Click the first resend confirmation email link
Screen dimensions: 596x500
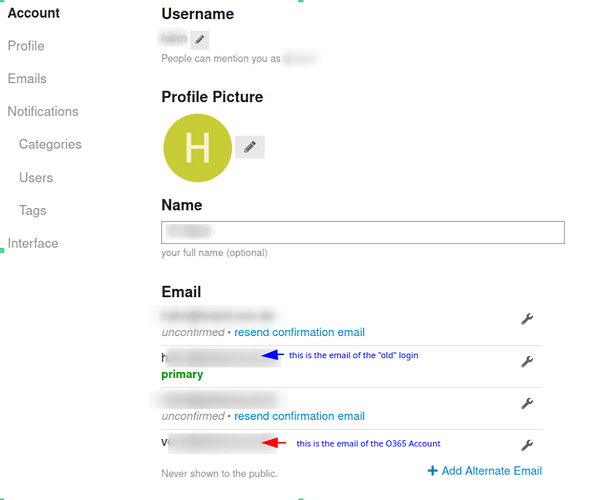300,332
